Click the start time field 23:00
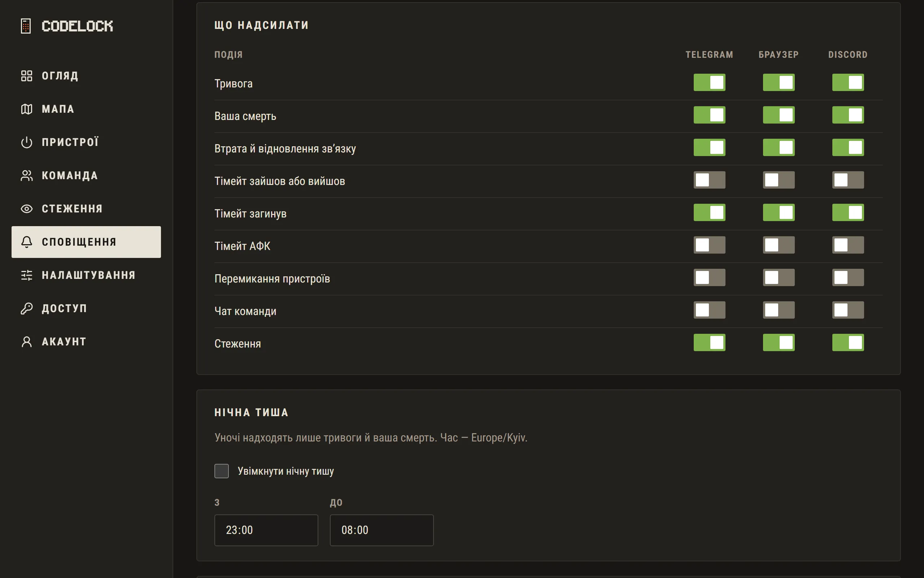The width and height of the screenshot is (924, 578). (266, 530)
